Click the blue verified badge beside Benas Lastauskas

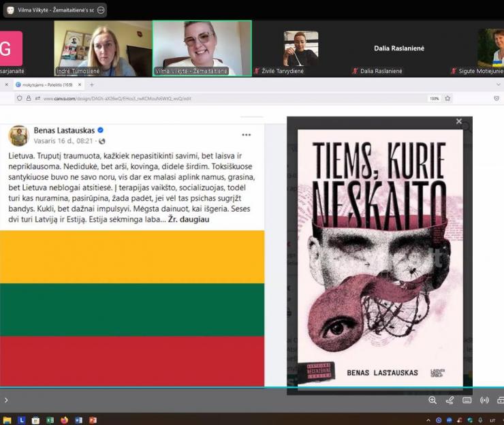point(100,130)
